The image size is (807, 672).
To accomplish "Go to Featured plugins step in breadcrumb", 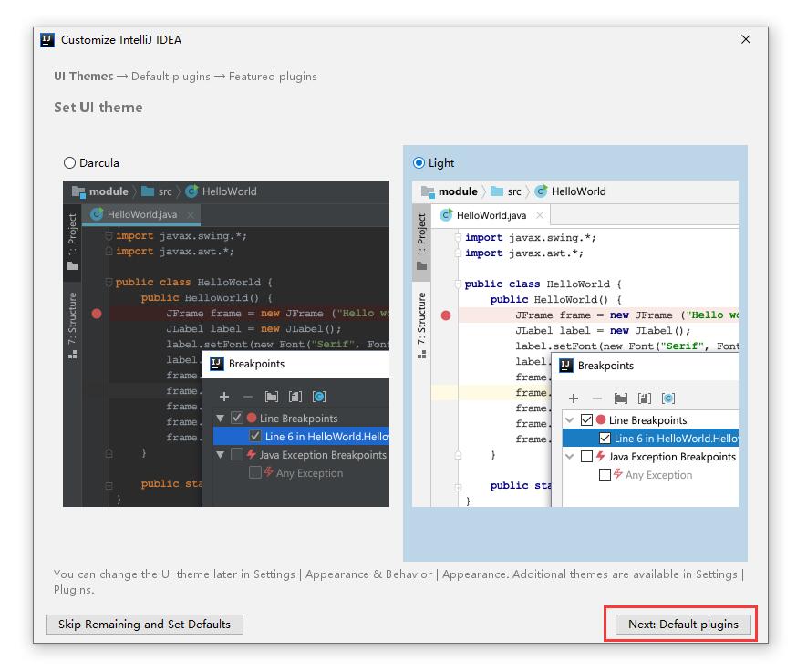I will [x=273, y=77].
